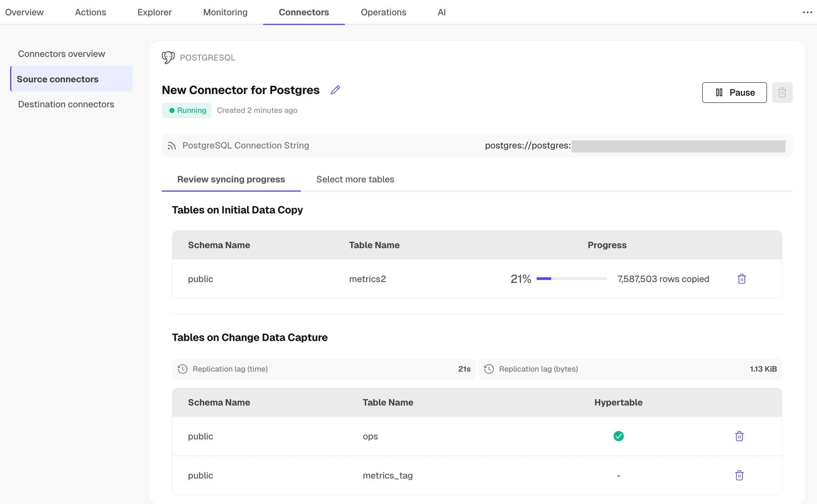Click the Tables on Initial Data Copy heading
The height and width of the screenshot is (504, 817).
[x=237, y=210]
